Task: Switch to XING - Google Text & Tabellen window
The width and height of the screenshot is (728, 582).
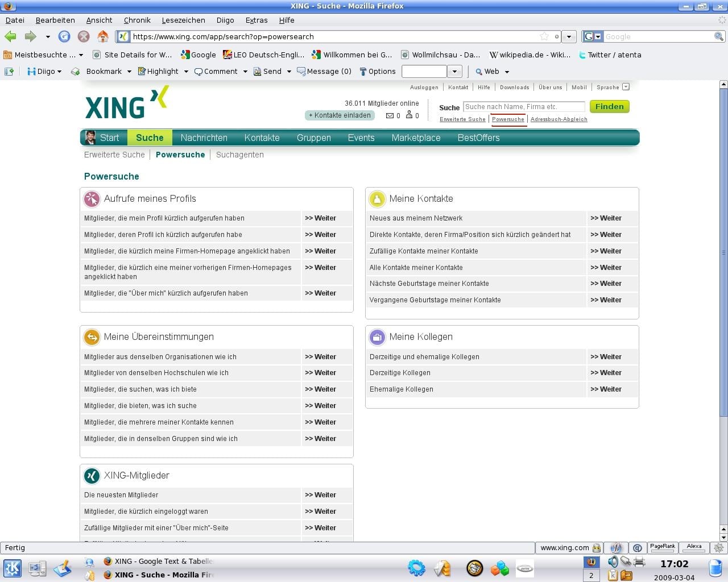Action: 158,562
